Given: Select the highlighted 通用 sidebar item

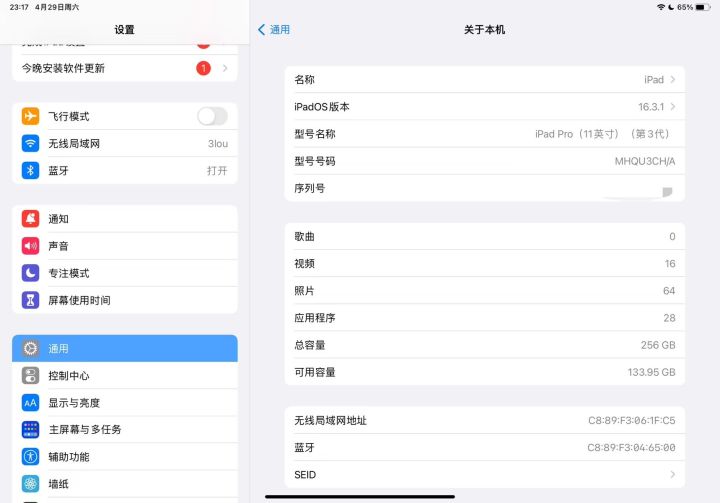Looking at the screenshot, I should (x=125, y=348).
